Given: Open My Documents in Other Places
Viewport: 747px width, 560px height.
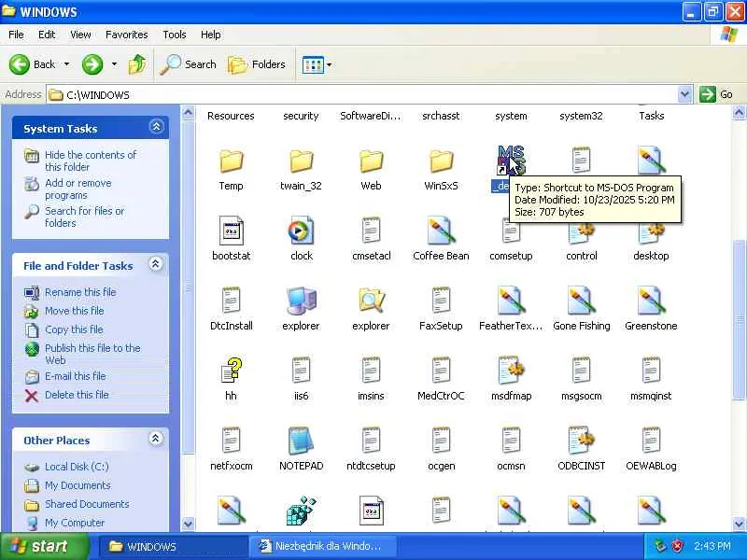Looking at the screenshot, I should click(78, 485).
